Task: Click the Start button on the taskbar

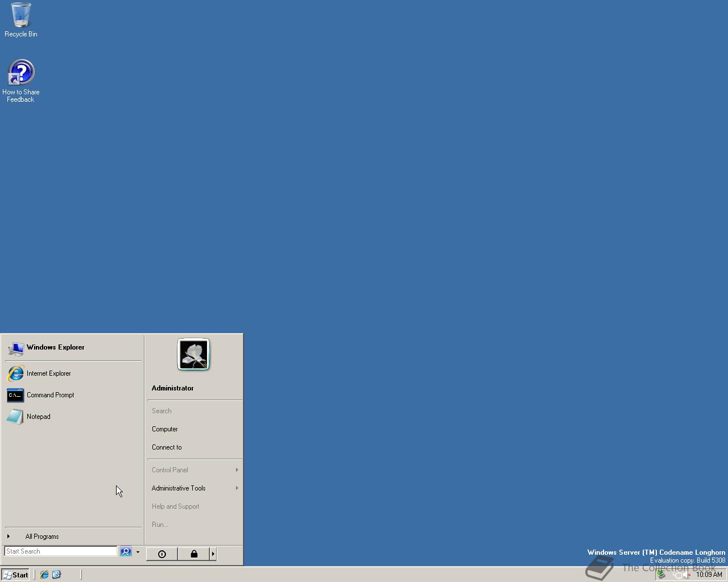Action: pos(16,575)
